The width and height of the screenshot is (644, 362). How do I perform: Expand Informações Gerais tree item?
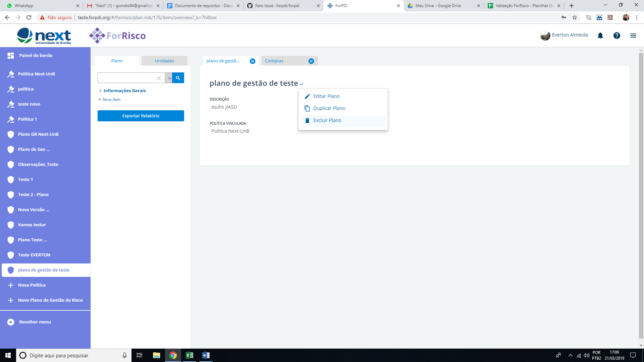pos(100,91)
